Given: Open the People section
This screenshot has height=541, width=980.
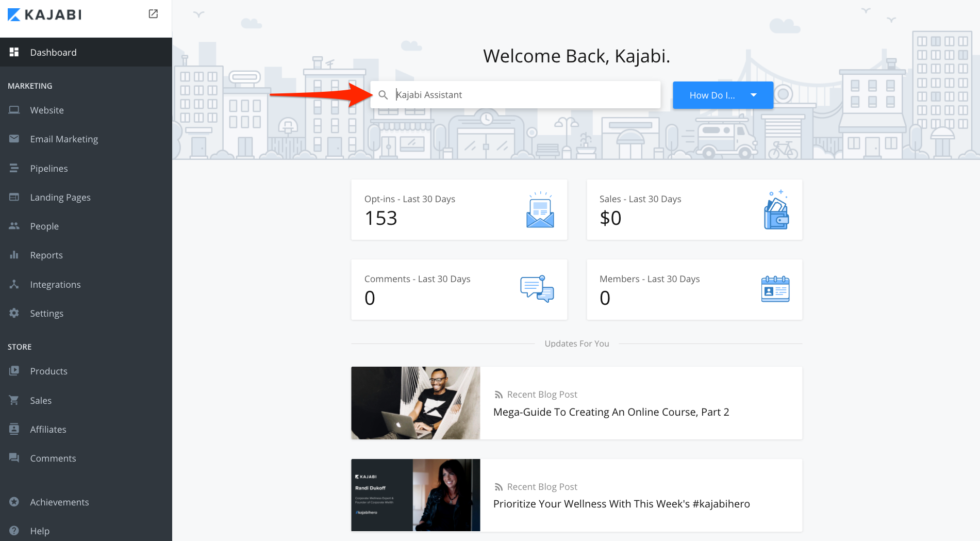Looking at the screenshot, I should point(86,226).
